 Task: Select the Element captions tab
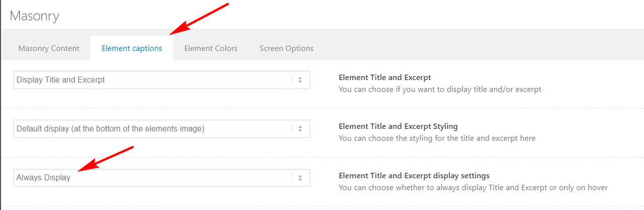click(132, 48)
